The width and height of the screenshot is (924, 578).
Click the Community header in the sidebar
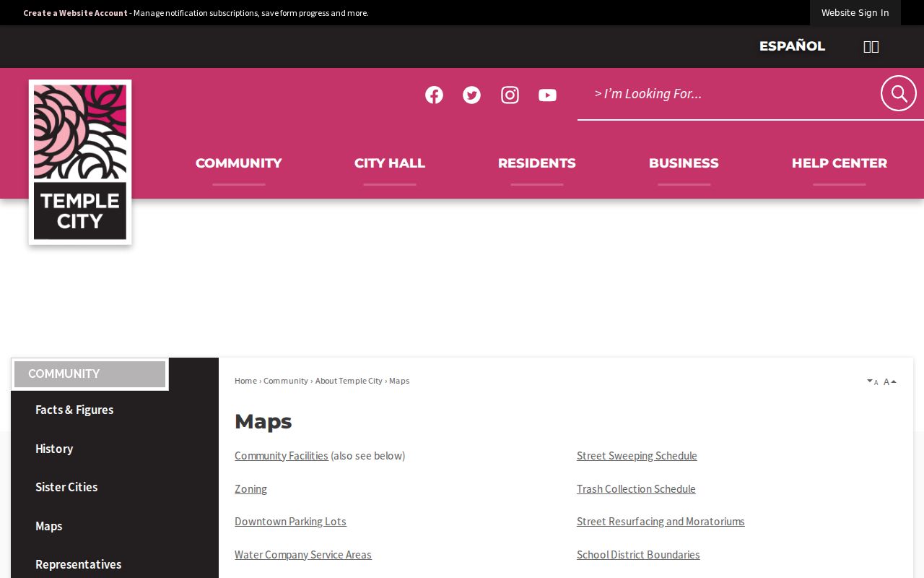[x=90, y=374]
